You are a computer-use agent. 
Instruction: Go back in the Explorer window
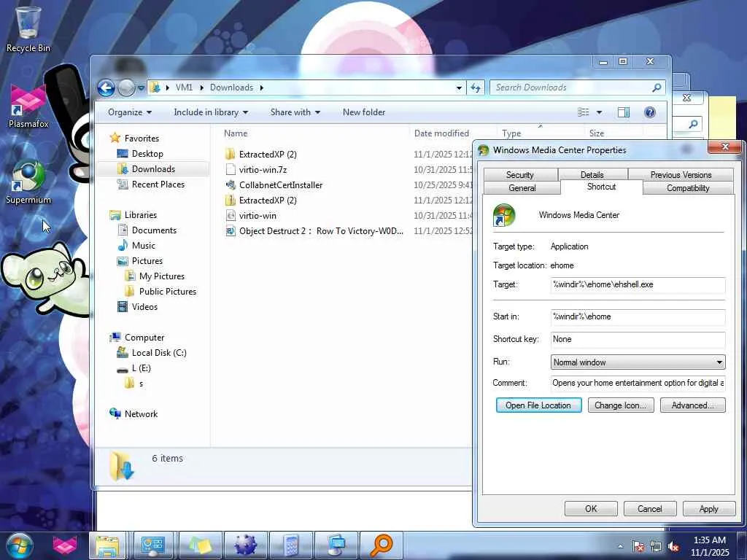(107, 87)
